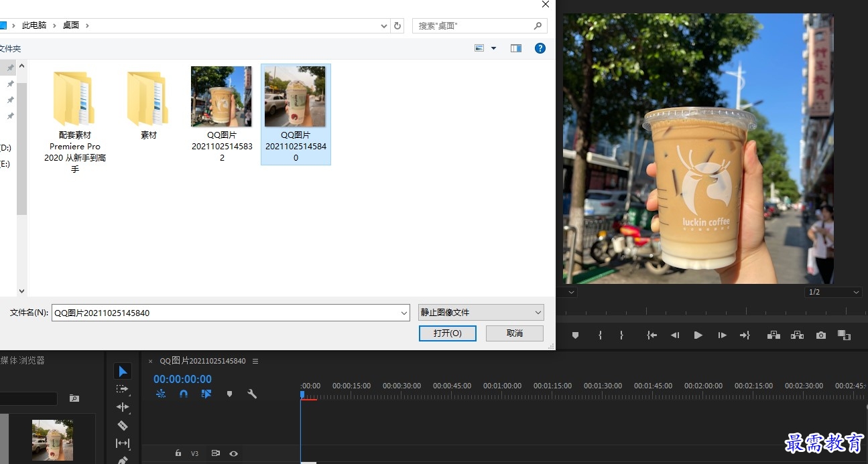Open the file type 静止图像文件 dropdown
The image size is (868, 464).
(x=481, y=312)
